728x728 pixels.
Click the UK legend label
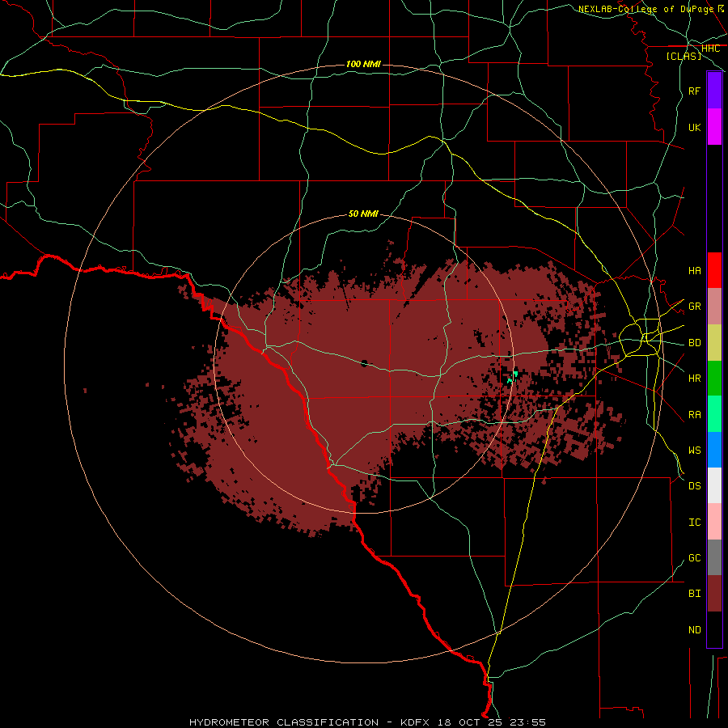[694, 127]
